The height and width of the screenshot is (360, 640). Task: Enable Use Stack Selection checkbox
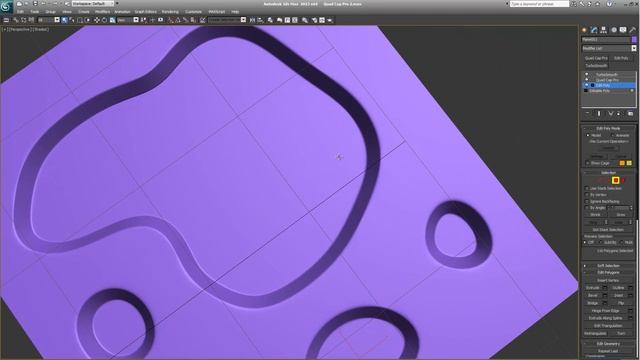pos(587,188)
